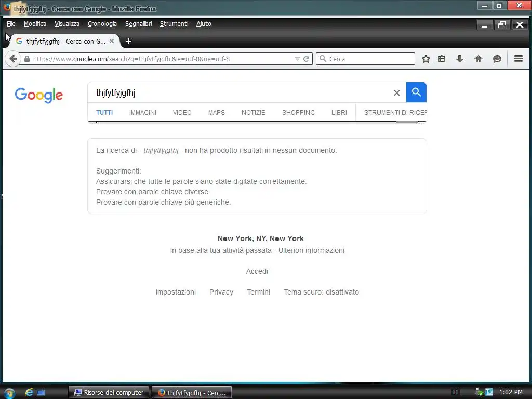Reload the page with the refresh icon
The image size is (532, 399).
coord(306,59)
